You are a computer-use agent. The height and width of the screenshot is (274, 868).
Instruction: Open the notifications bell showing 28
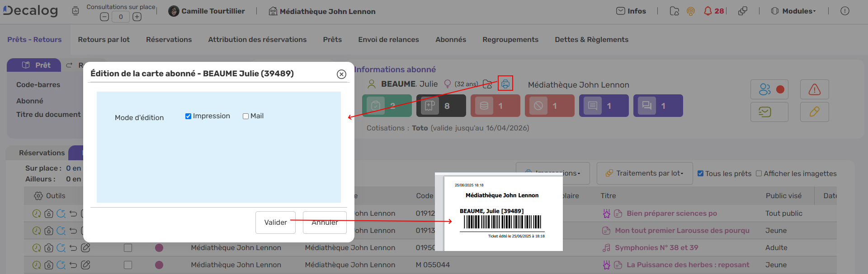[x=713, y=11]
